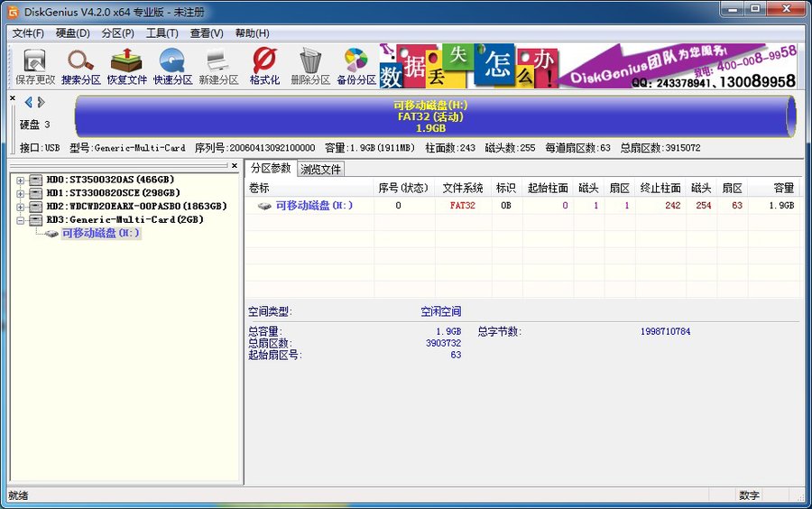Select the 格式化 (Format) toolbar icon
This screenshot has width=812, height=509.
(x=264, y=66)
